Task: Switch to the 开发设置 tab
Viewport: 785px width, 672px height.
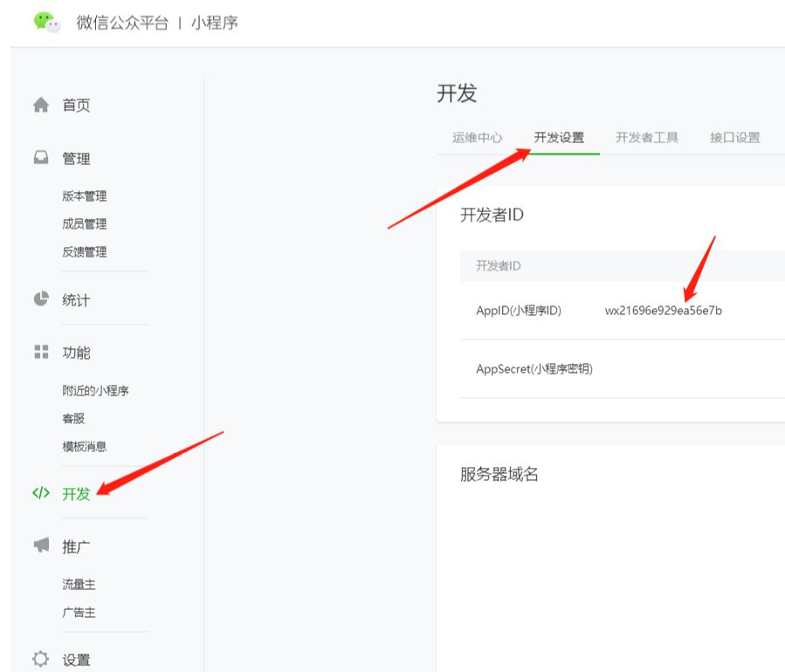Action: point(559,137)
